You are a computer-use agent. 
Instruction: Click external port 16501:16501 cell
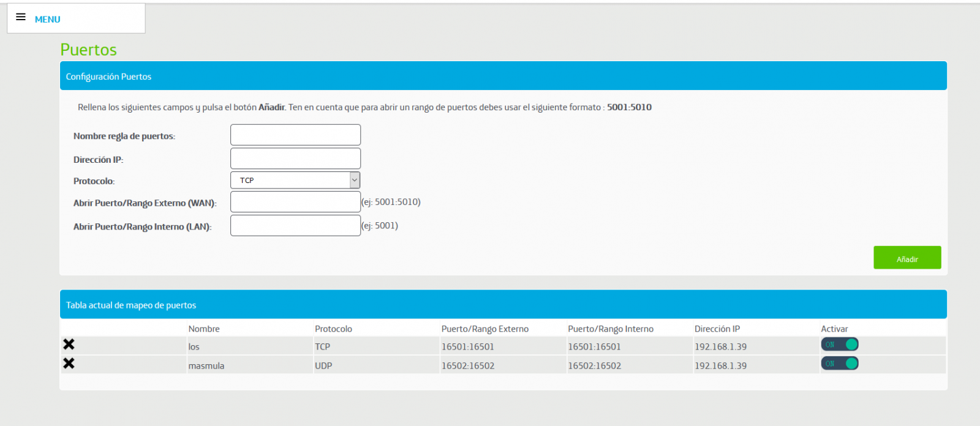pyautogui.click(x=467, y=347)
